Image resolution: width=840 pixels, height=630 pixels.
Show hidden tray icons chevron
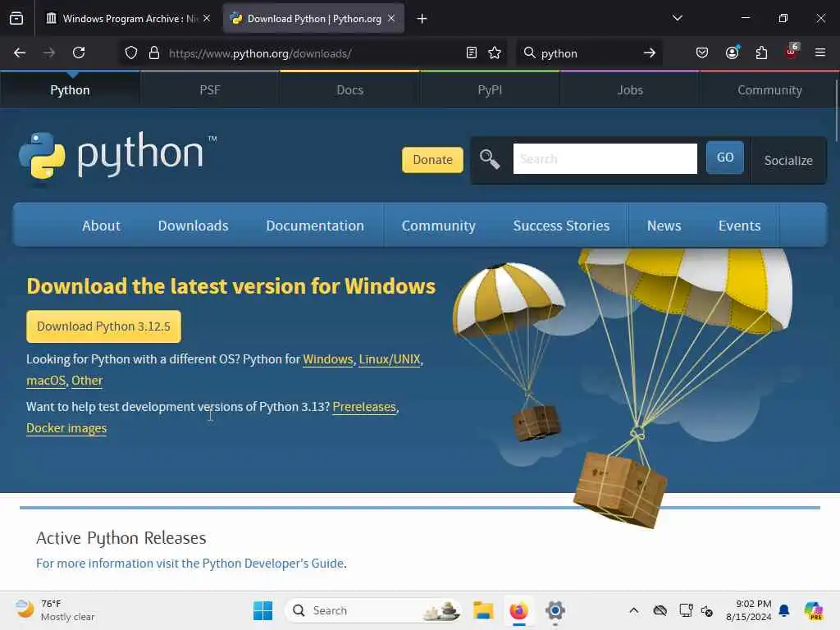pyautogui.click(x=634, y=610)
